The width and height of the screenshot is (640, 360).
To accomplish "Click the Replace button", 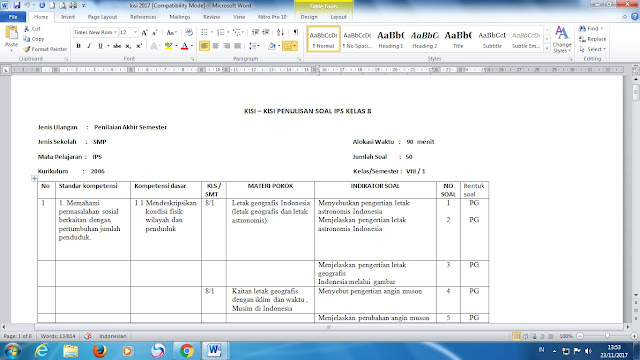I will 593,39.
